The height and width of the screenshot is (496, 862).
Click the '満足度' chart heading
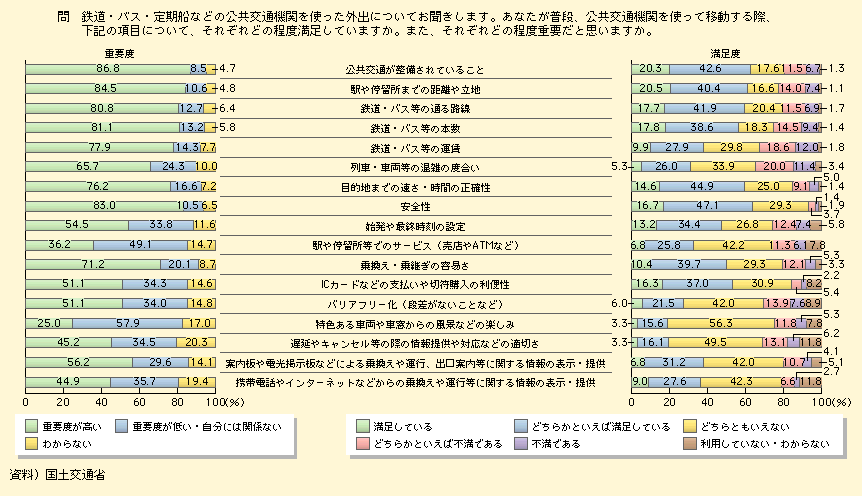click(x=725, y=54)
